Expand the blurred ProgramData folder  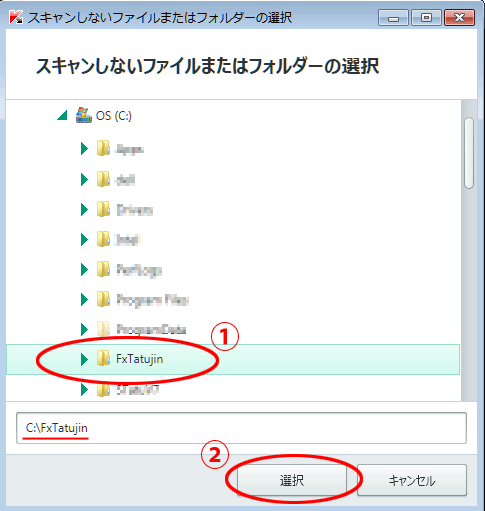pyautogui.click(x=84, y=329)
